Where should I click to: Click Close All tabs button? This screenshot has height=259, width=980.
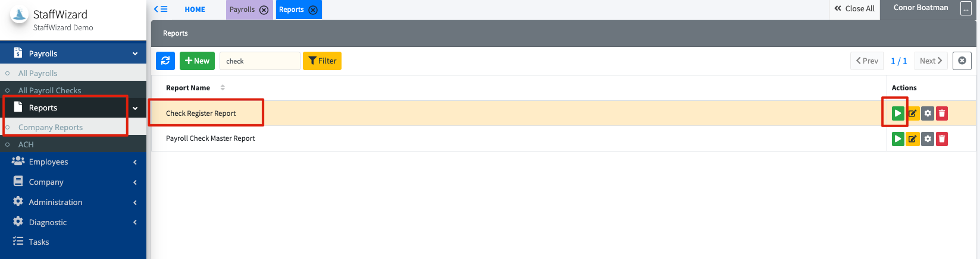click(854, 9)
